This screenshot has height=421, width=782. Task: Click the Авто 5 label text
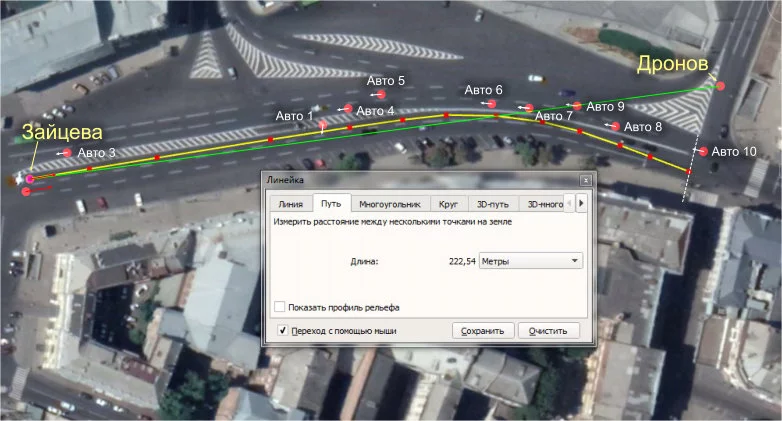[x=386, y=80]
